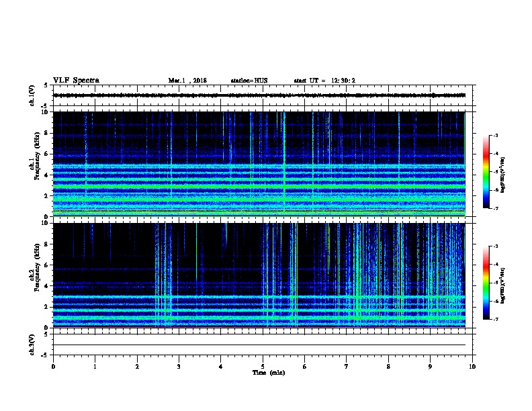
Task: Click the ch.1 color bar log(PSD) legend title
Action: coord(502,175)
